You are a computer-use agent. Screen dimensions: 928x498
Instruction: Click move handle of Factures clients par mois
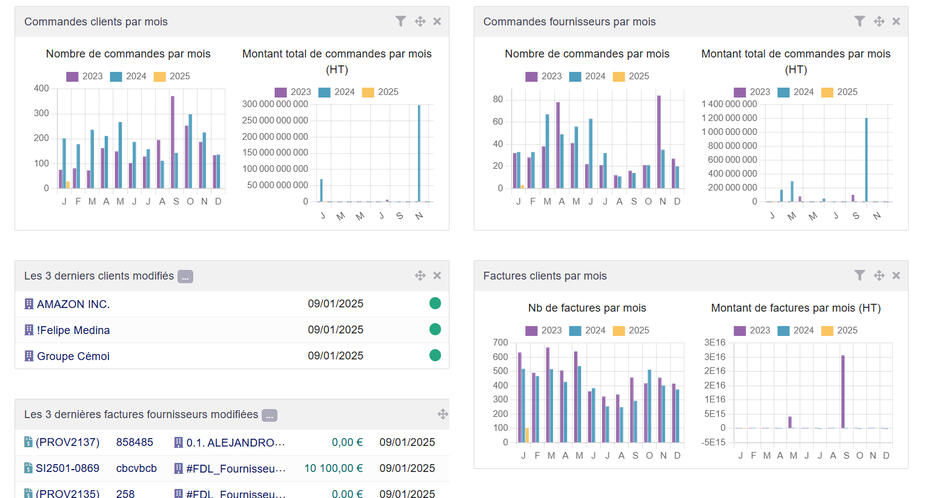[x=879, y=275]
